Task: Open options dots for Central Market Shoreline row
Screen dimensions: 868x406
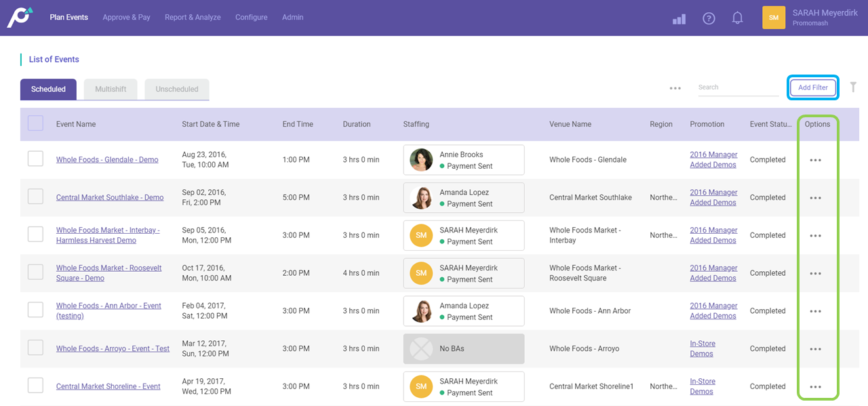Action: 815,387
